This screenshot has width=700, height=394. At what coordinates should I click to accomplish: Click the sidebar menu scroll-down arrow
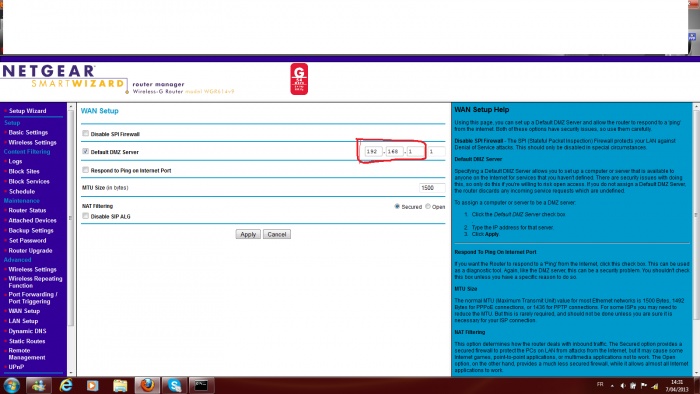pyautogui.click(x=71, y=372)
